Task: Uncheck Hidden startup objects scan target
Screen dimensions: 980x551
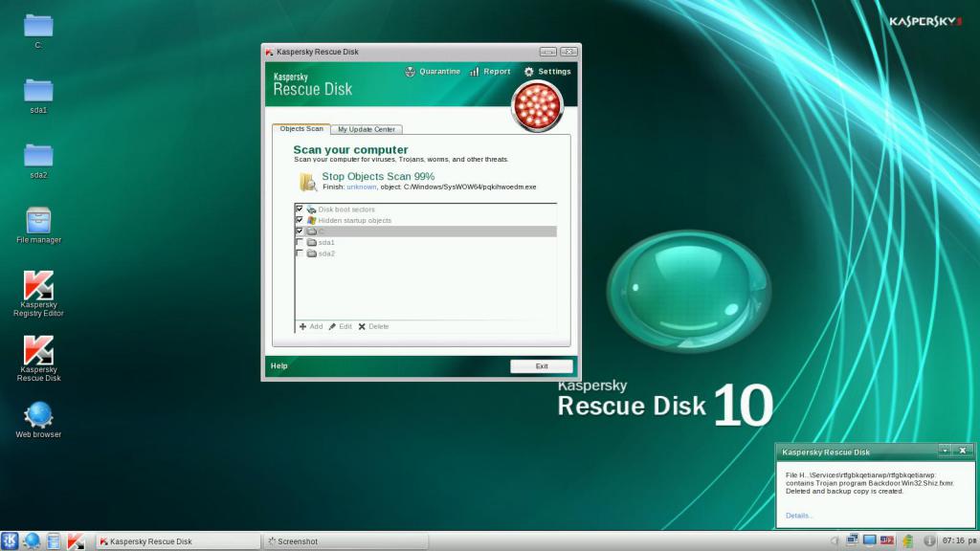Action: (300, 220)
